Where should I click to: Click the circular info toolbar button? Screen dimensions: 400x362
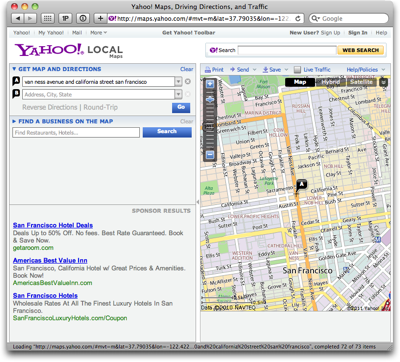pos(83,18)
